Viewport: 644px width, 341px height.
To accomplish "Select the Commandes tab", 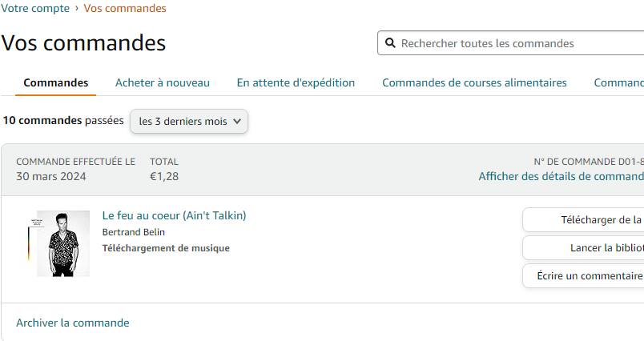I will [56, 82].
